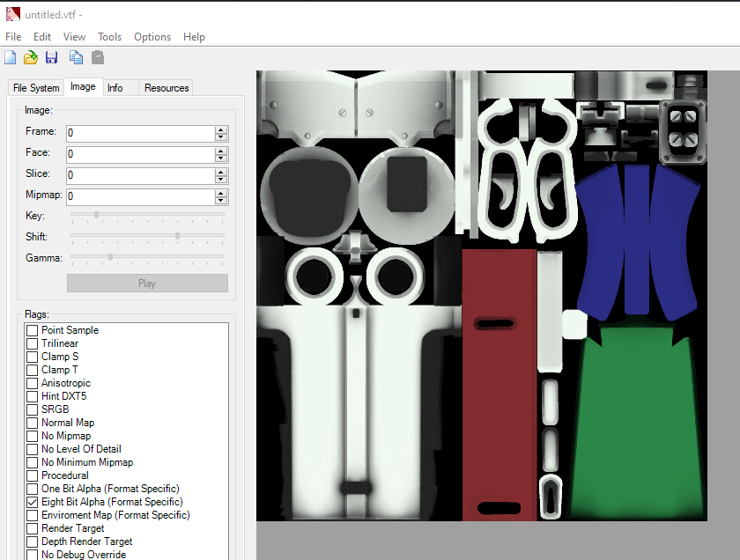Click the Face number input field
This screenshot has height=560, width=740.
tap(140, 154)
